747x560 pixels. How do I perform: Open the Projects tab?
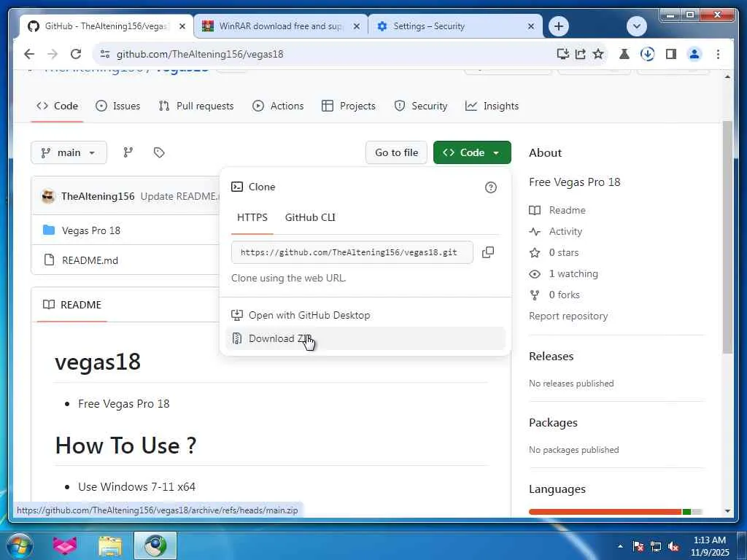[348, 106]
